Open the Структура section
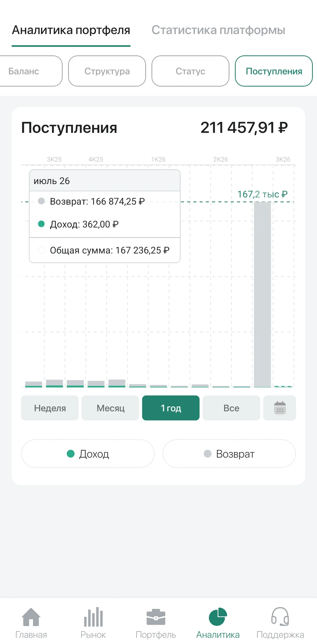Image resolution: width=317 pixels, height=644 pixels. [107, 71]
